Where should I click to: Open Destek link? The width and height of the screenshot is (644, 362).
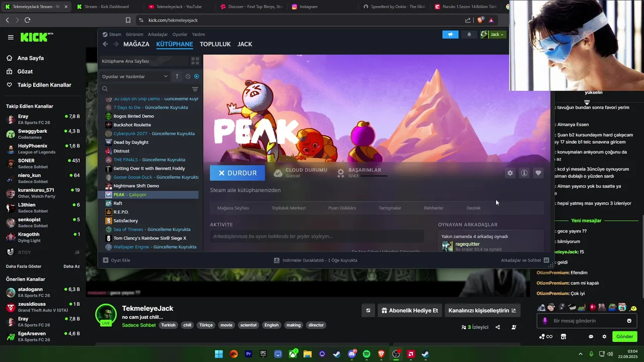[x=473, y=208]
